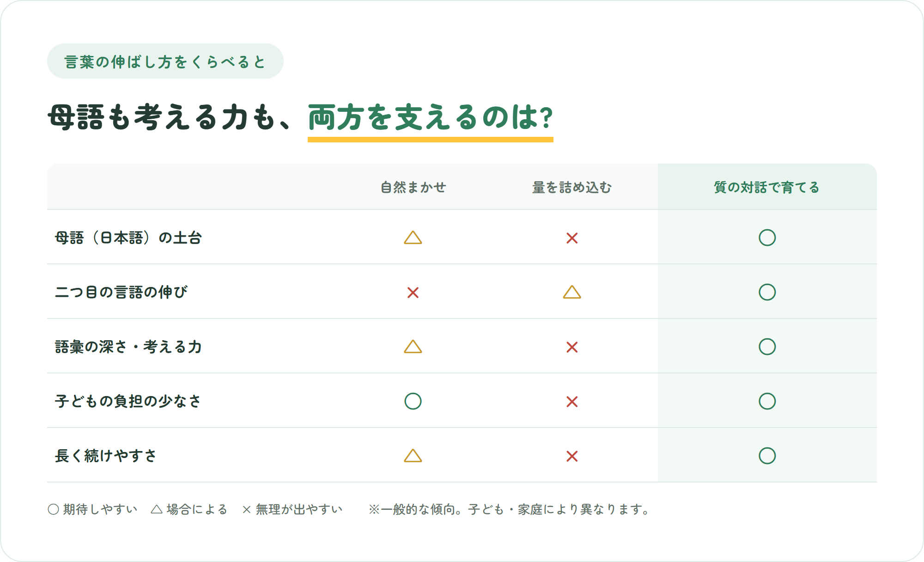This screenshot has width=924, height=562.
Task: Click the triangle for 長く続けやすさ under 自然まかせ
Action: pos(413,456)
